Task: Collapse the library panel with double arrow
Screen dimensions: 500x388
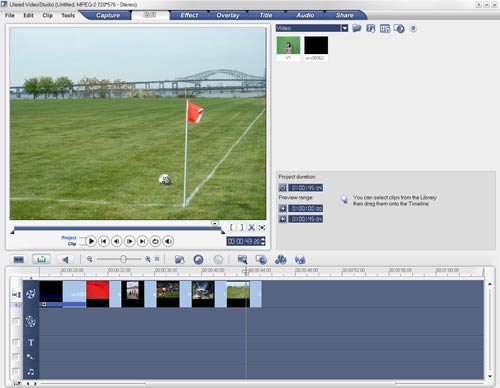Action: coord(413,28)
